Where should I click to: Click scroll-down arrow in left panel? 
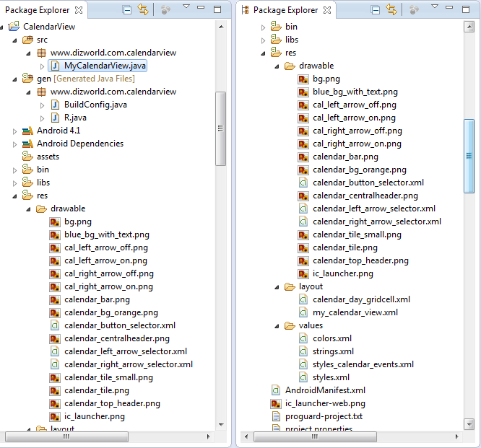coord(221,425)
